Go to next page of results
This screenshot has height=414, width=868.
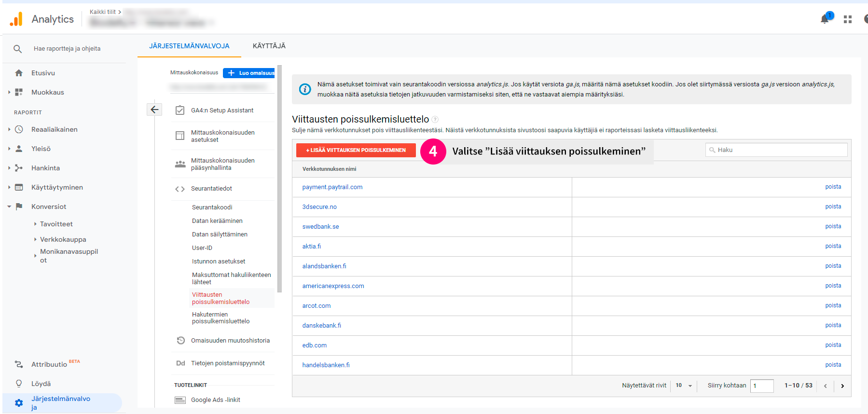click(842, 386)
